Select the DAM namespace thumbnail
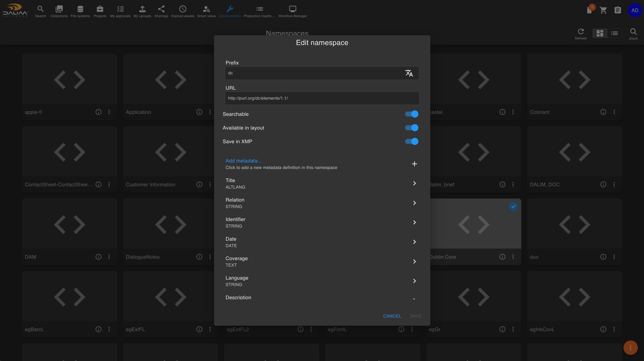 click(x=70, y=224)
